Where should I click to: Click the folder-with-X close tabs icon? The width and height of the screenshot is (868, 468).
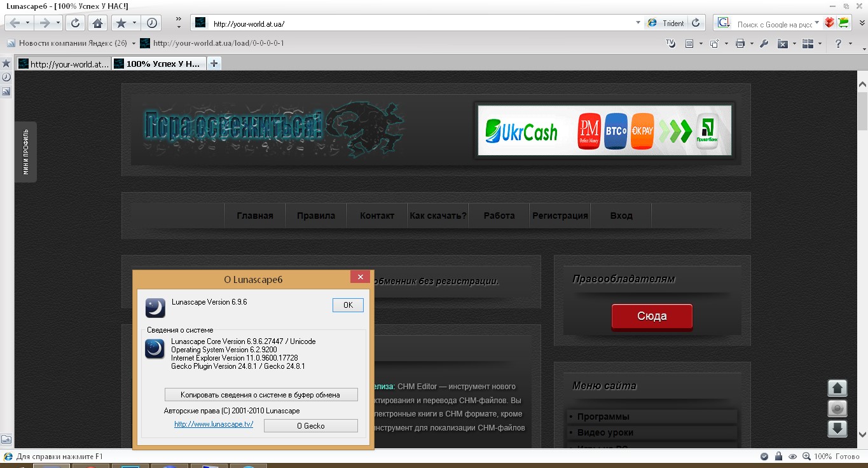pyautogui.click(x=783, y=43)
